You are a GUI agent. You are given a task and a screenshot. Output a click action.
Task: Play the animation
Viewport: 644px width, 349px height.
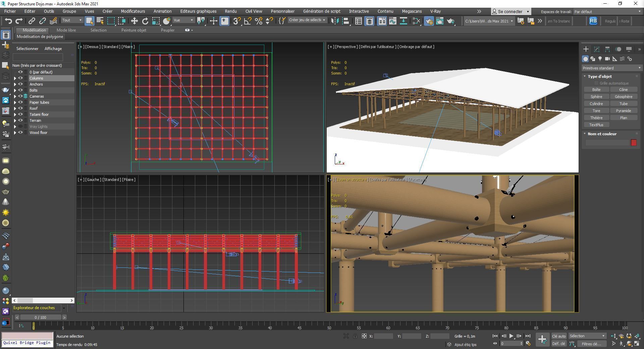coord(511,336)
